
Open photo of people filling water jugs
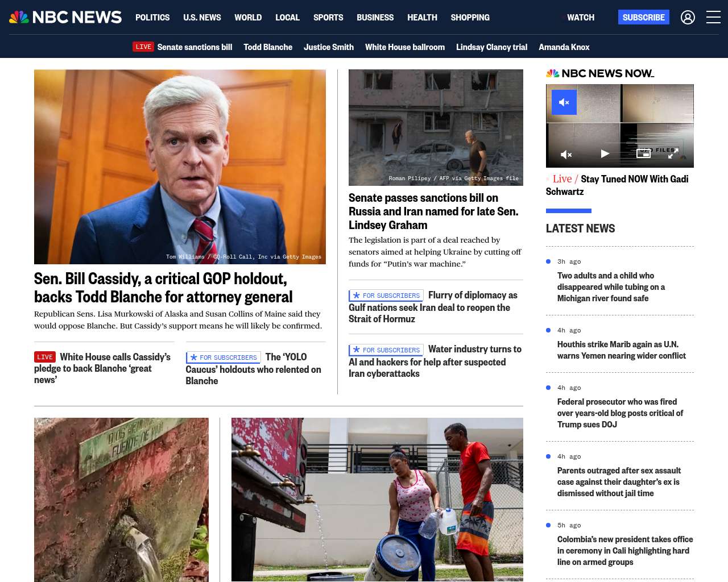(377, 500)
